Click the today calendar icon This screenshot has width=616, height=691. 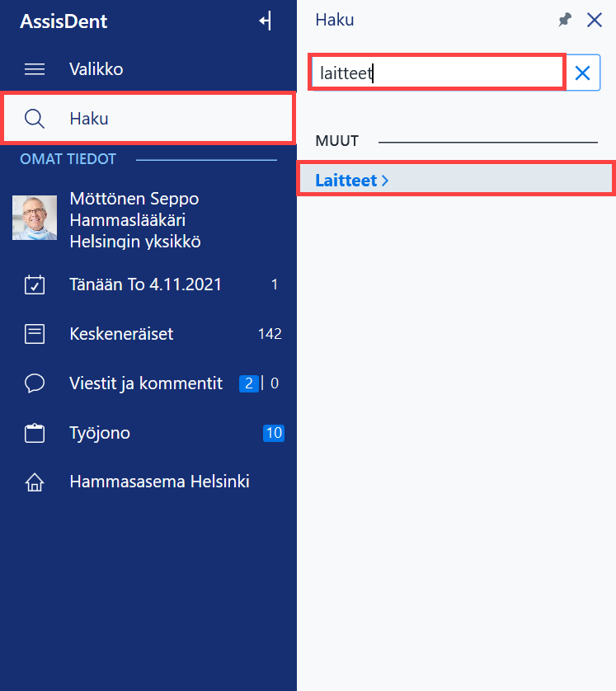tap(35, 284)
